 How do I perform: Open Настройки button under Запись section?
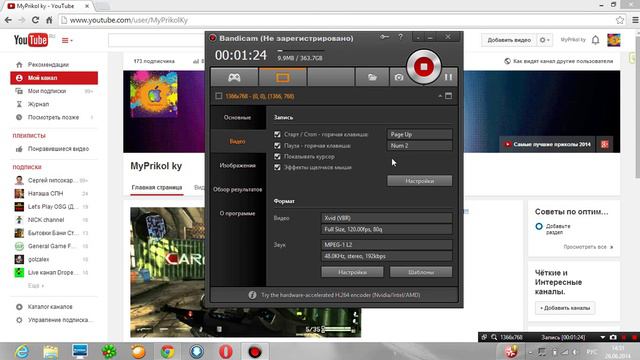click(420, 181)
